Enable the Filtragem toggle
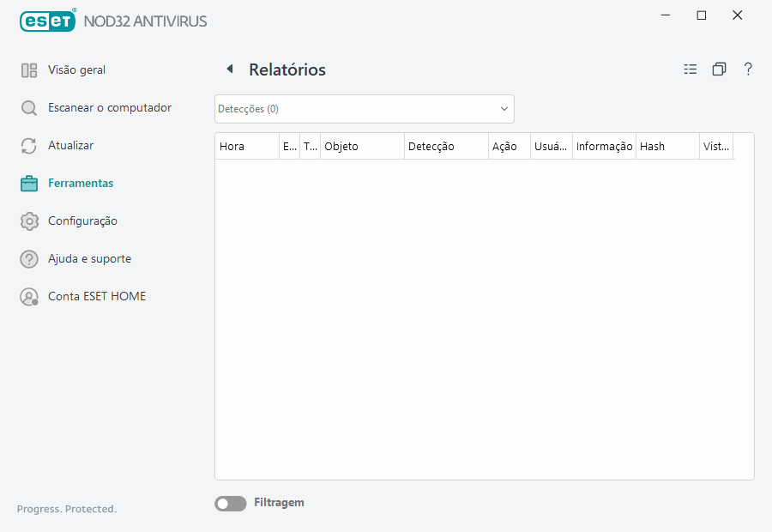772x532 pixels. point(230,503)
